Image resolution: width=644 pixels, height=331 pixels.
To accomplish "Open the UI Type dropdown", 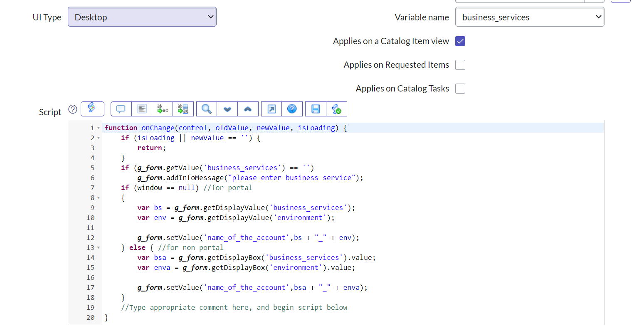I will point(142,17).
